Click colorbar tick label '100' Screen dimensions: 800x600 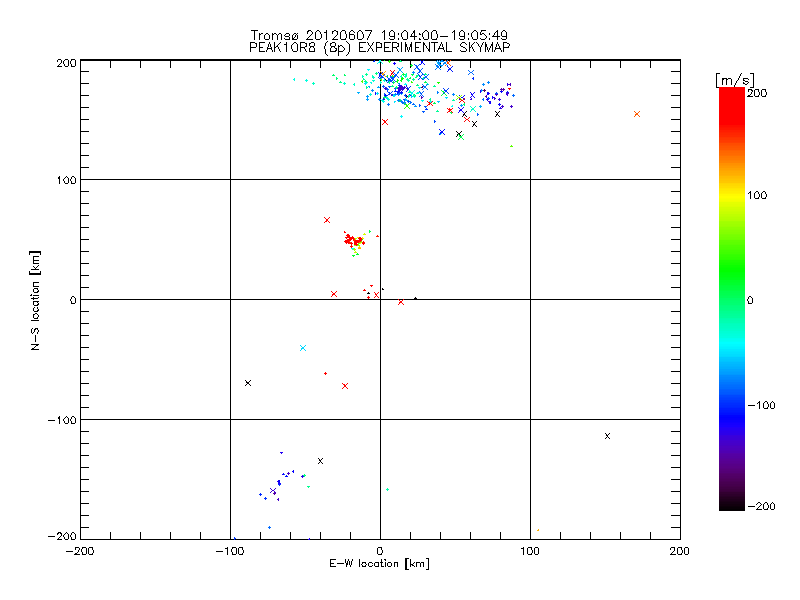tap(757, 195)
